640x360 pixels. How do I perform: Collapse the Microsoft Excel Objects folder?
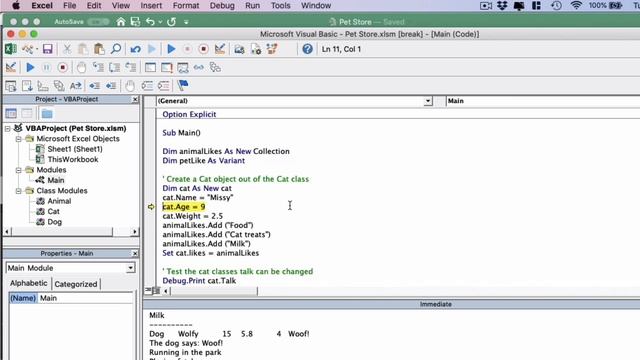coord(19,139)
